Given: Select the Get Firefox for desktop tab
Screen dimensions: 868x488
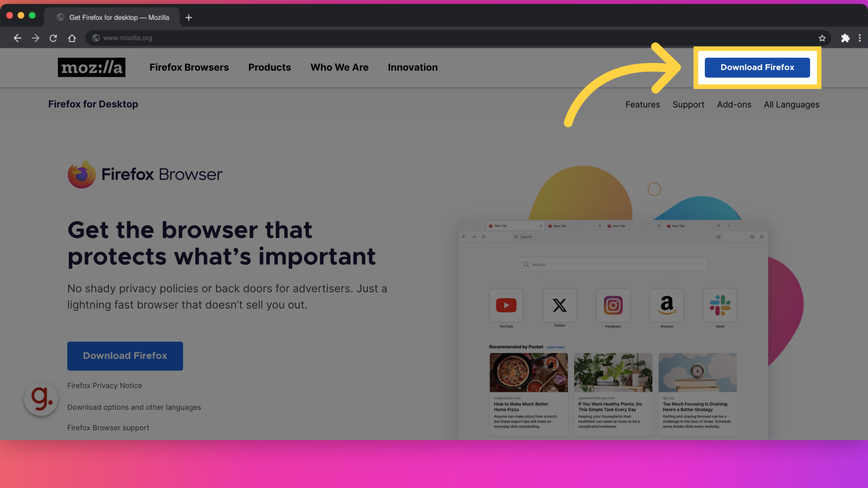Looking at the screenshot, I should click(112, 17).
